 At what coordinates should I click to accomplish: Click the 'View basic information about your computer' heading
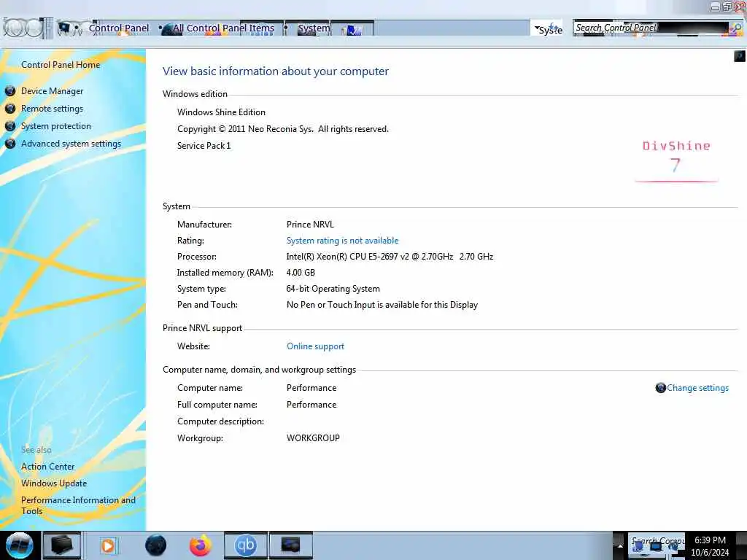(275, 71)
